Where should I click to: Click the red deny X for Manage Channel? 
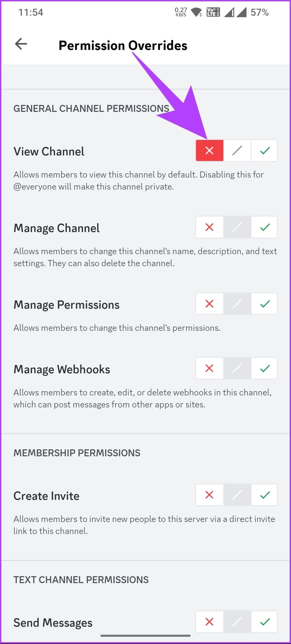point(209,227)
